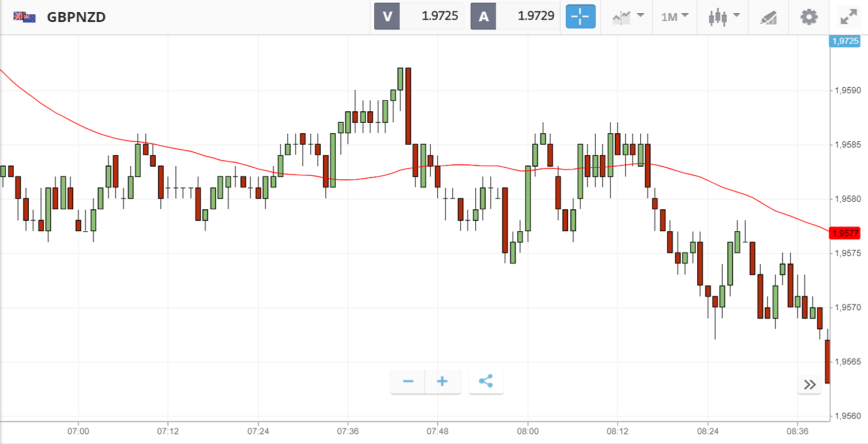Open the drawing tools icon
The height and width of the screenshot is (444, 868).
[768, 17]
